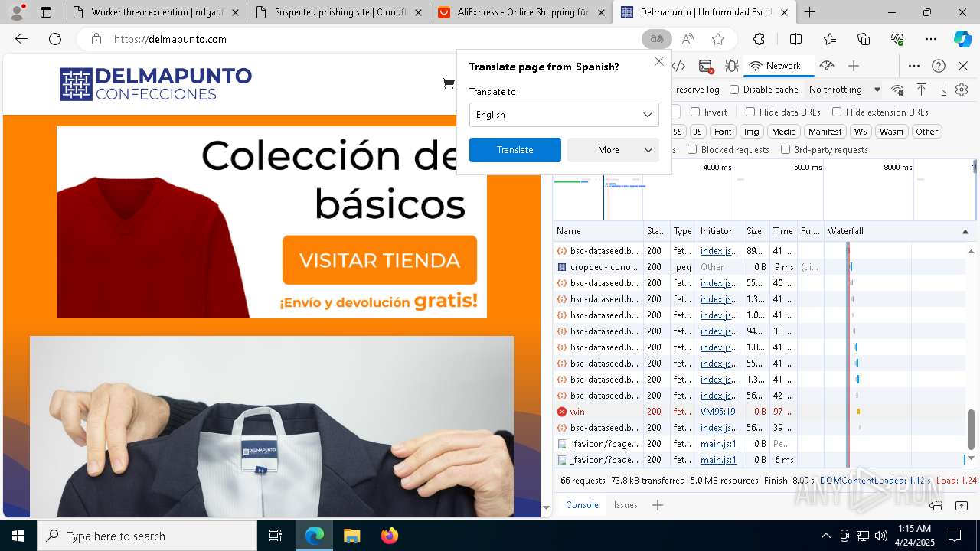
Task: Open Edge settings and more menu
Action: (x=931, y=39)
